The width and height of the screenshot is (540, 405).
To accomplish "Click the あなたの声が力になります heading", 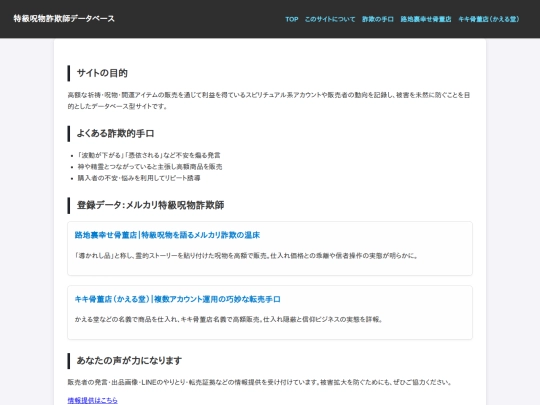I will click(129, 361).
